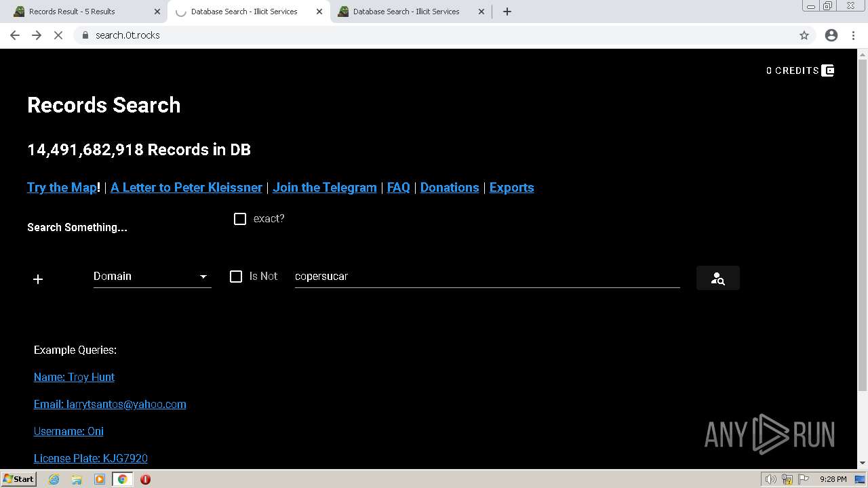Open Chrome profile account icon

click(831, 35)
